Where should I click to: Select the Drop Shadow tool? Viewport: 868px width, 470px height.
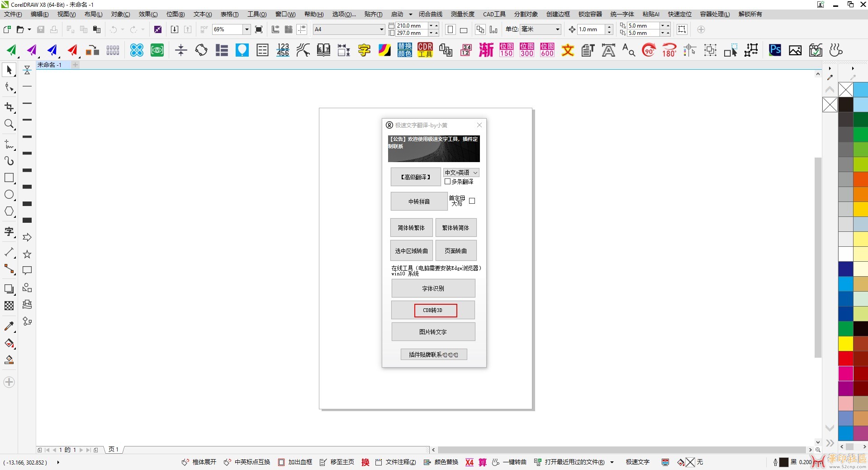click(9, 289)
